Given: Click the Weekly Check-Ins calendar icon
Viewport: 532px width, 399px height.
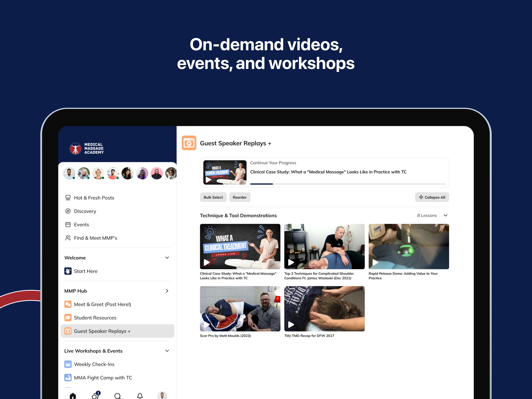Looking at the screenshot, I should 68,364.
